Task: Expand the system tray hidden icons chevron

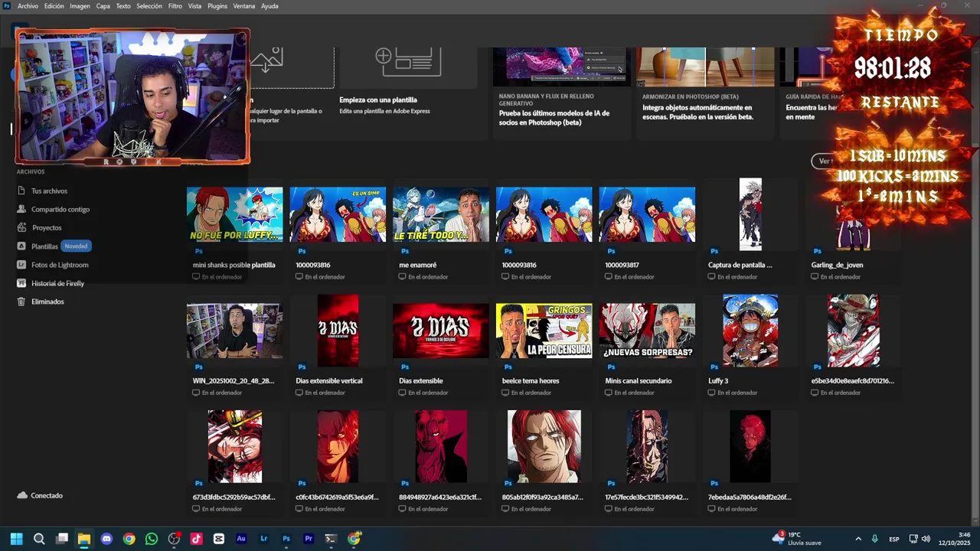Action: pyautogui.click(x=858, y=539)
